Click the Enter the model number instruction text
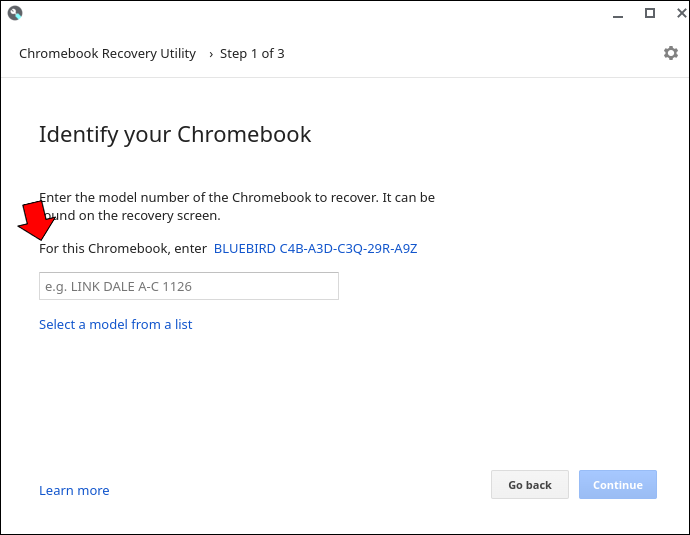The height and width of the screenshot is (535, 690). 237,206
